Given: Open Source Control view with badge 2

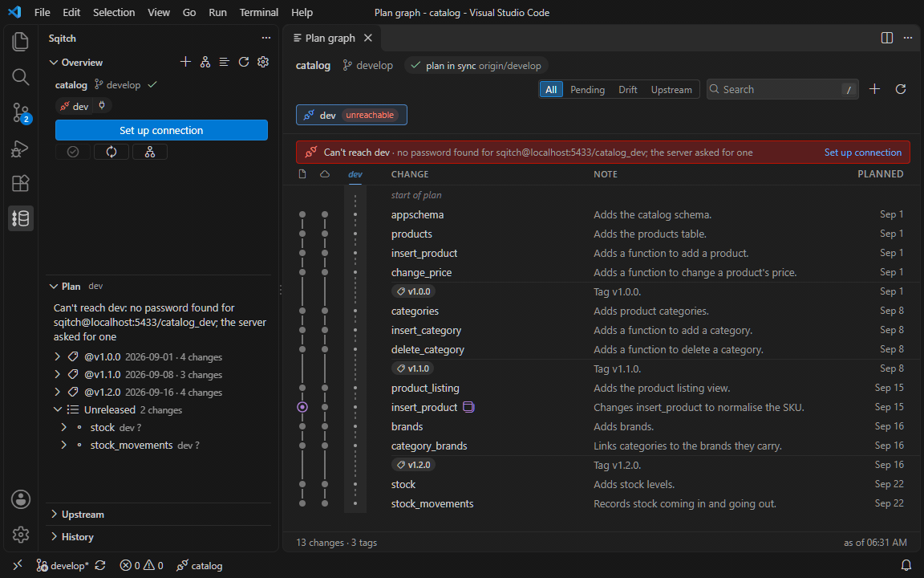Looking at the screenshot, I should [x=21, y=112].
